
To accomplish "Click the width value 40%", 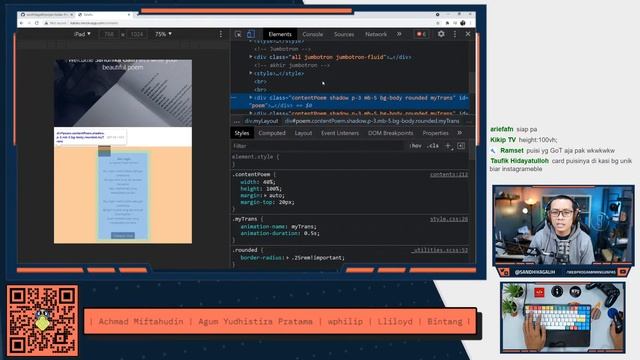I will (269, 182).
